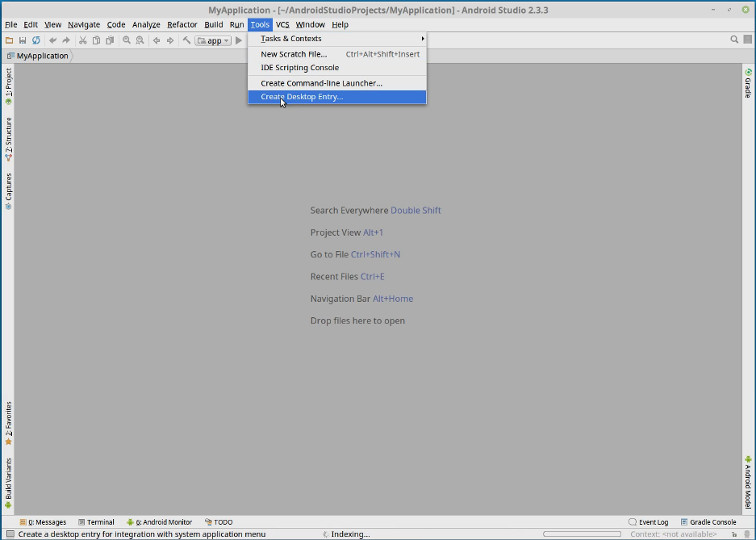Image resolution: width=756 pixels, height=540 pixels.
Task: Open the File menu
Action: point(11,25)
